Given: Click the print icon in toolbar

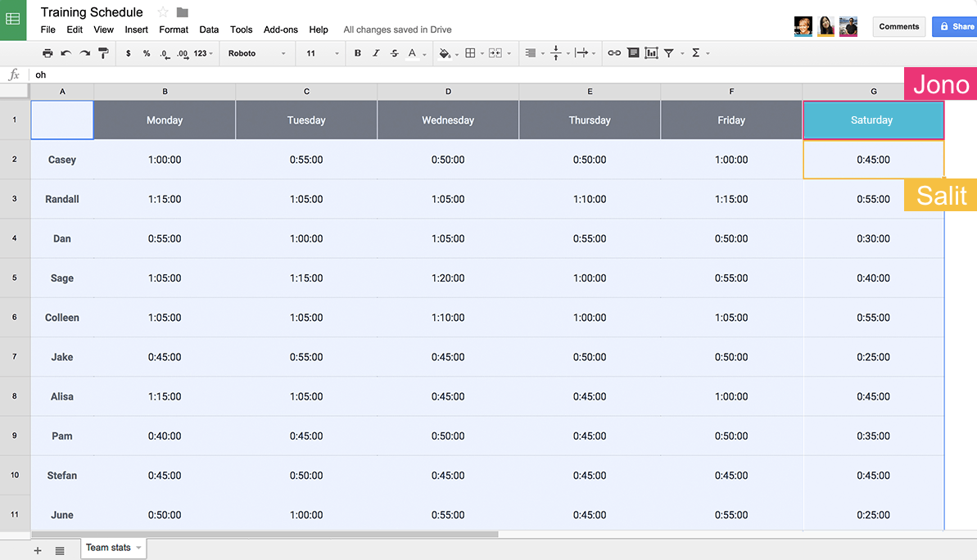Looking at the screenshot, I should 47,53.
